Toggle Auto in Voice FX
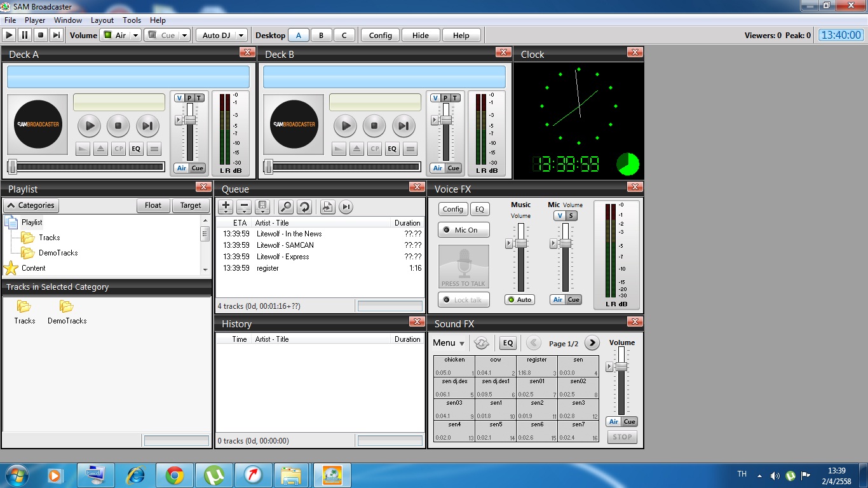This screenshot has height=488, width=868. tap(519, 300)
